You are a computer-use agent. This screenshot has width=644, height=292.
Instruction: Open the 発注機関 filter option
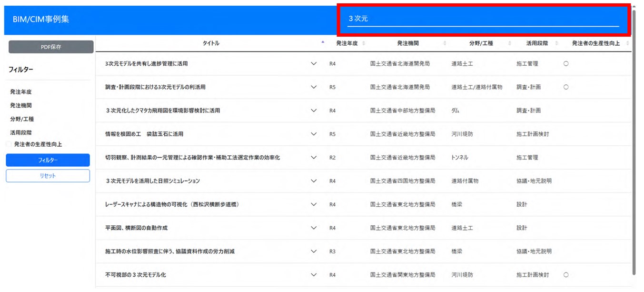[x=21, y=106]
